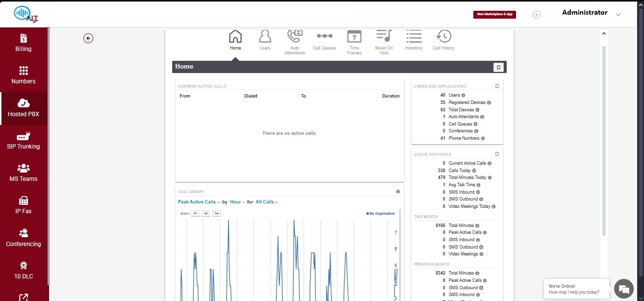The height and width of the screenshot is (301, 644).
Task: Expand the All Calls filter dropdown
Action: [266, 202]
